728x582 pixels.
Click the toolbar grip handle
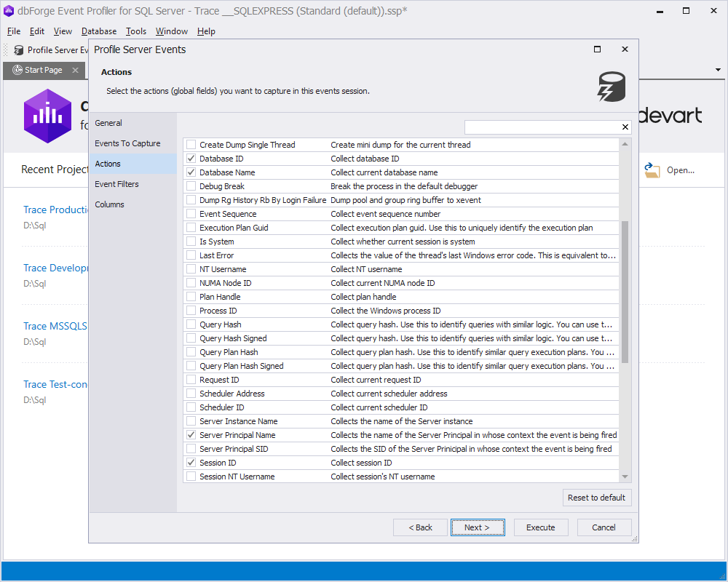(x=6, y=49)
